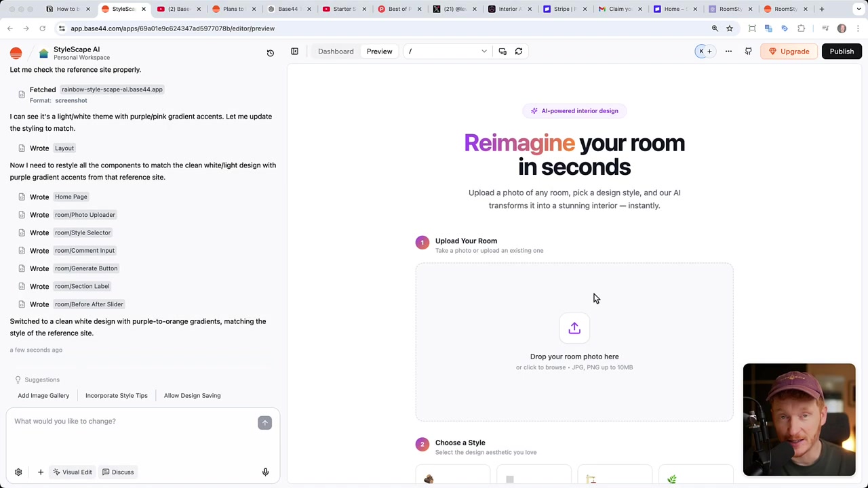Switch to the Starter browser tab
The image size is (868, 488).
pyautogui.click(x=344, y=9)
